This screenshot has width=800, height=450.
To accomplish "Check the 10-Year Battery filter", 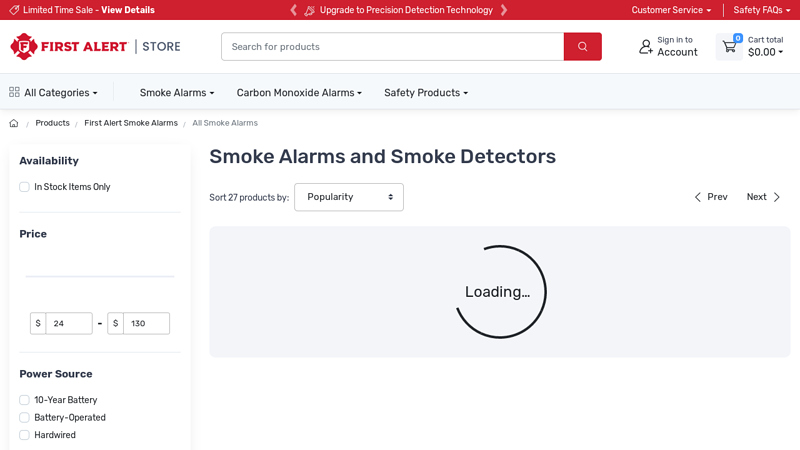I will click(24, 399).
